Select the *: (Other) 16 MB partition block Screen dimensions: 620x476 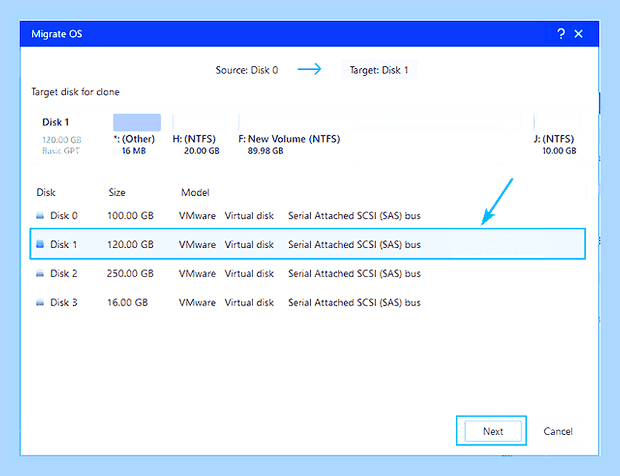coord(137,123)
